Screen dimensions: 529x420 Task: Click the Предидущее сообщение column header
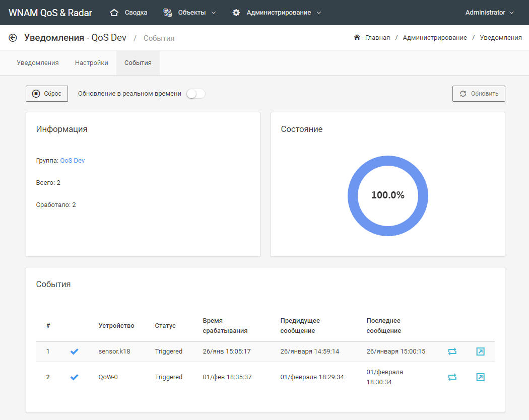(300, 325)
